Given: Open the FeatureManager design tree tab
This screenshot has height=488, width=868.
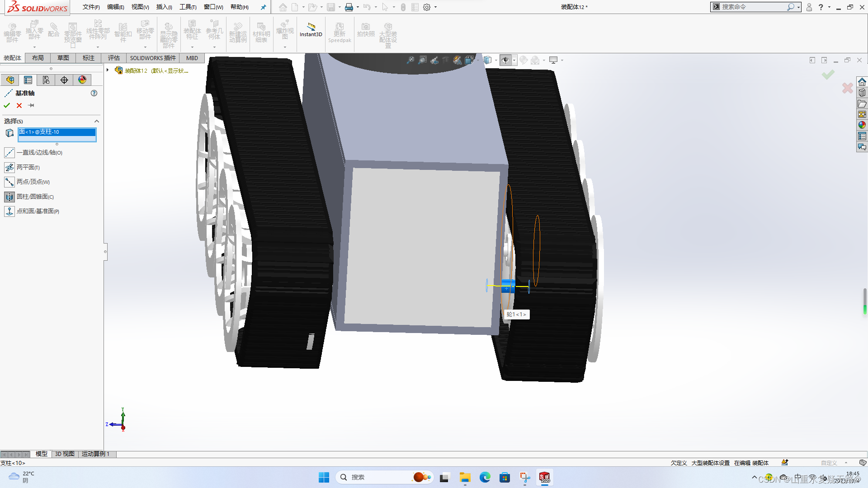Looking at the screenshot, I should 10,80.
